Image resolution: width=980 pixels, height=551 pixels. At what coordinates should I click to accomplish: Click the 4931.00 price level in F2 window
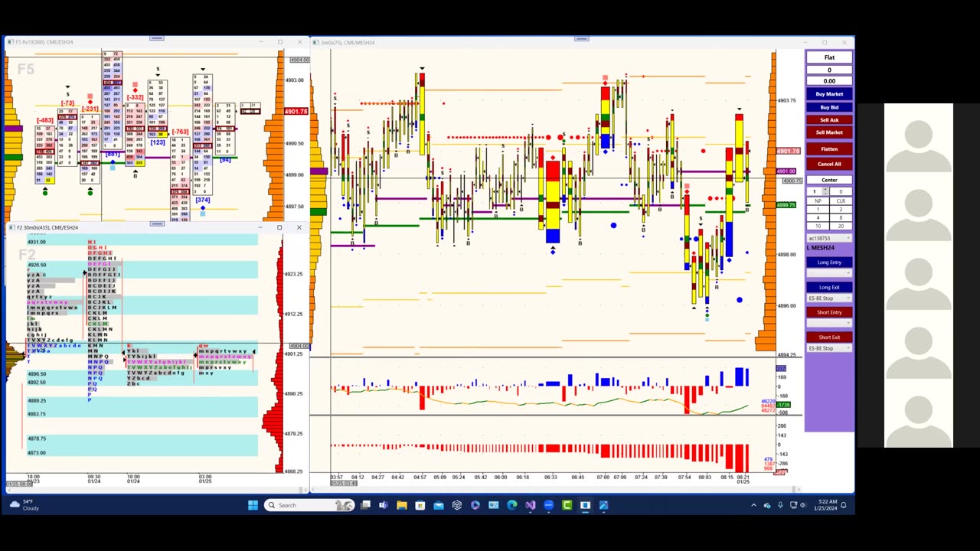click(x=37, y=242)
